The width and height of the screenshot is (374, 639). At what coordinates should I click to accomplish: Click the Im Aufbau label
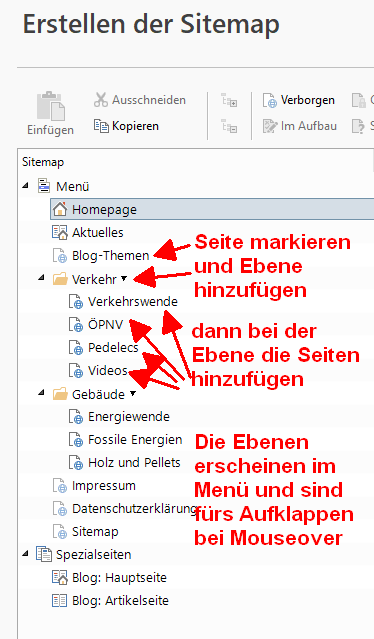[x=308, y=126]
